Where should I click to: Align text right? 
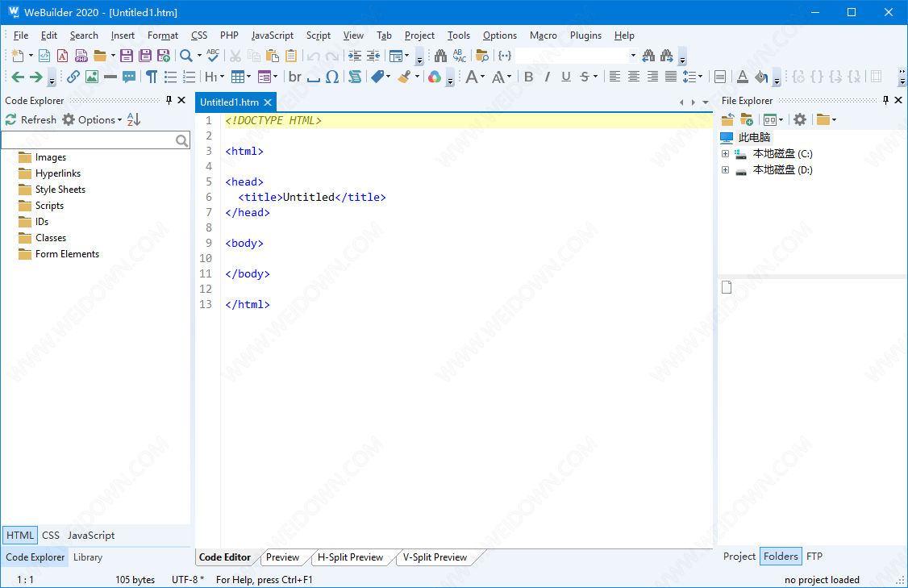[652, 77]
